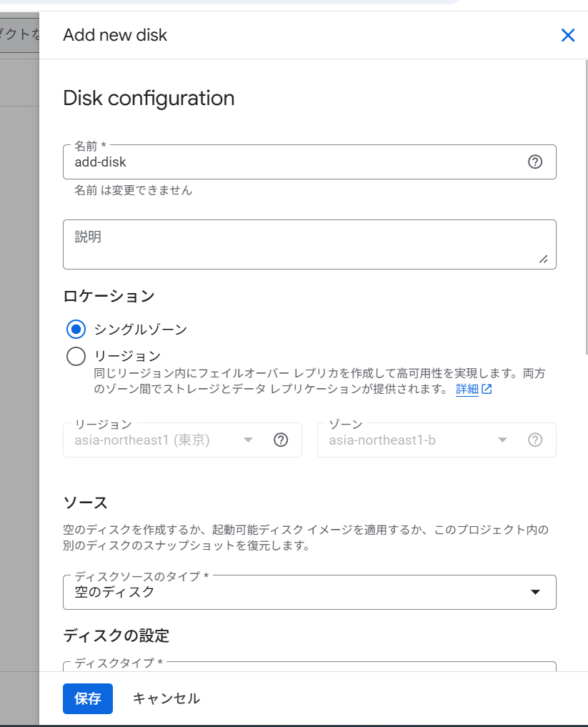Click the キャンセル button

point(166,698)
